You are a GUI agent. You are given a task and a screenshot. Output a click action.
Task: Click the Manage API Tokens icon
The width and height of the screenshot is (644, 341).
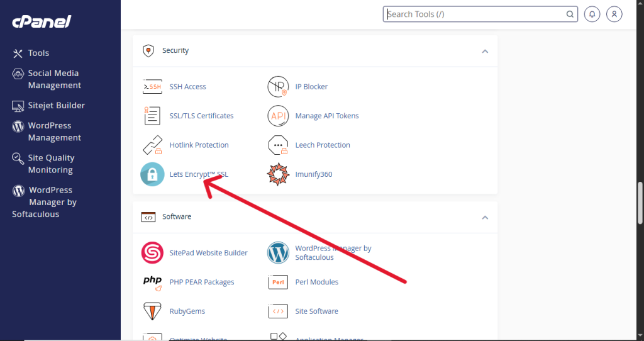(x=278, y=116)
